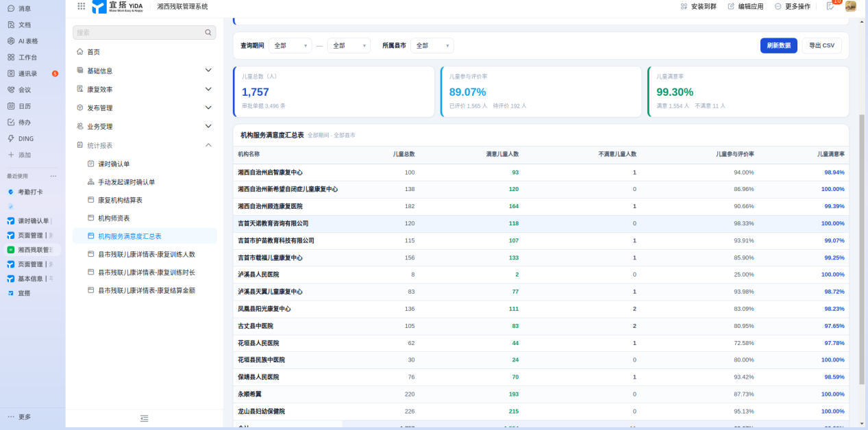Image resolution: width=868 pixels, height=430 pixels.
Task: Collapse the 统计报表 menu group
Action: (x=145, y=145)
